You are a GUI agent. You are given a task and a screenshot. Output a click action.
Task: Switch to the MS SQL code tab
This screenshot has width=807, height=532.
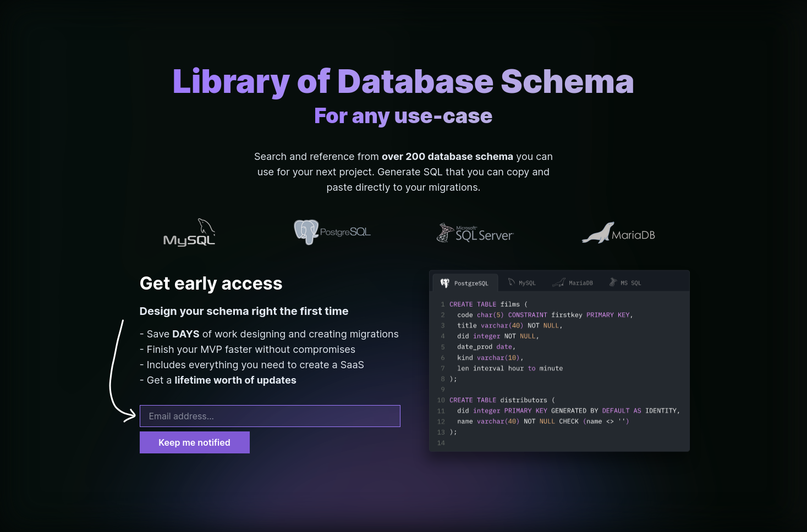pyautogui.click(x=625, y=282)
